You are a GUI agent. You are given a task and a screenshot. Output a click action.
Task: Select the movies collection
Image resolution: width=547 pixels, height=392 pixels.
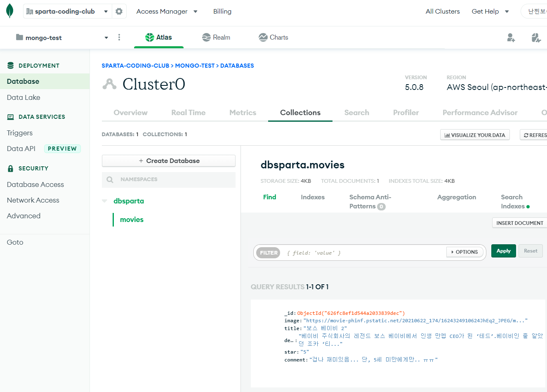(x=132, y=220)
